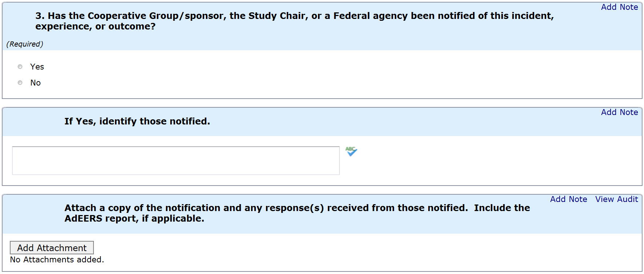Click the 'No Attachments added.' status text
644x274 pixels.
click(x=57, y=260)
